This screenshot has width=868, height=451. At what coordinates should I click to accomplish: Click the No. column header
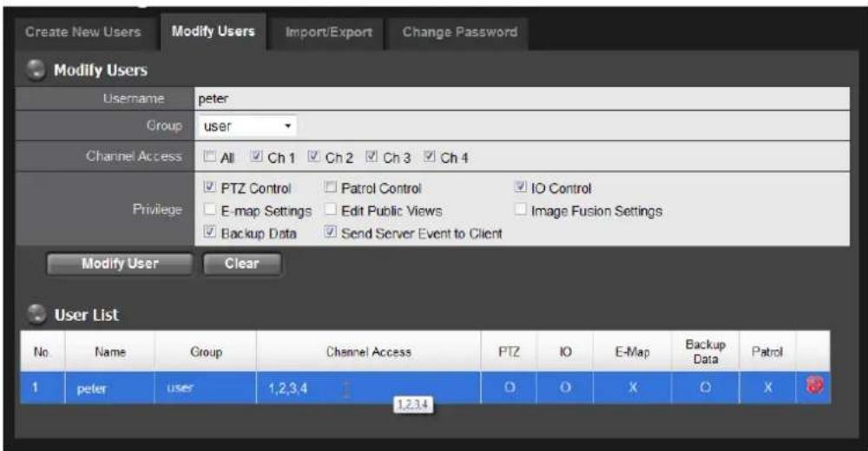pos(42,352)
